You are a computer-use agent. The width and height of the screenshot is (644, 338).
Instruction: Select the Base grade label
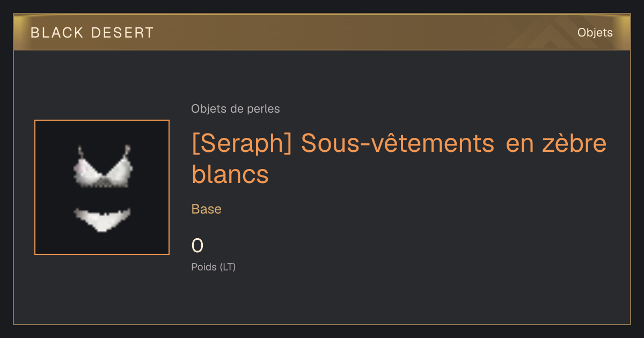click(x=206, y=209)
